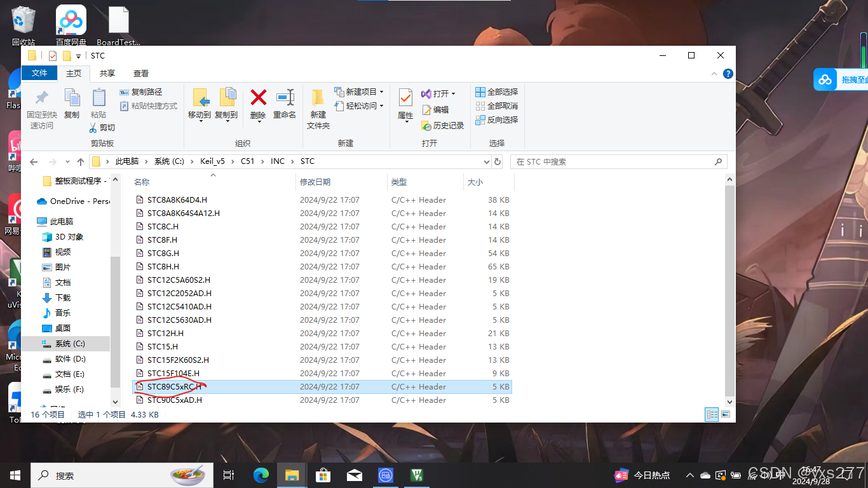
Task: Open Downloads (下载) in navigation pane
Action: tap(56, 297)
